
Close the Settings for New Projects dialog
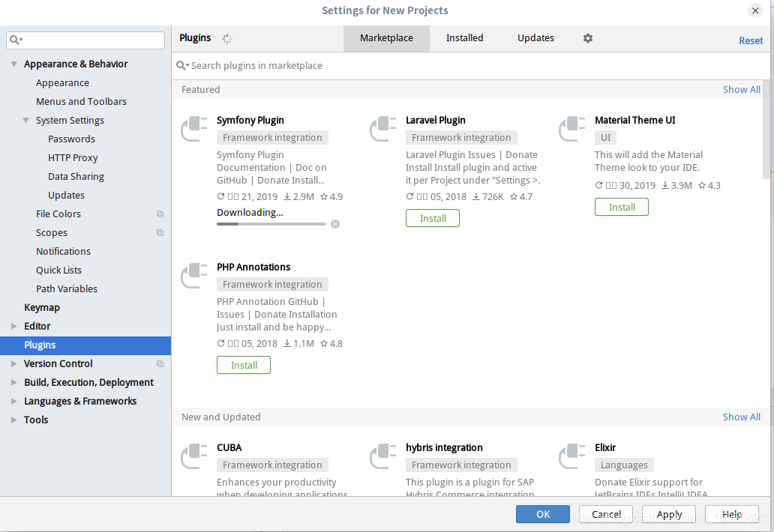[x=755, y=10]
